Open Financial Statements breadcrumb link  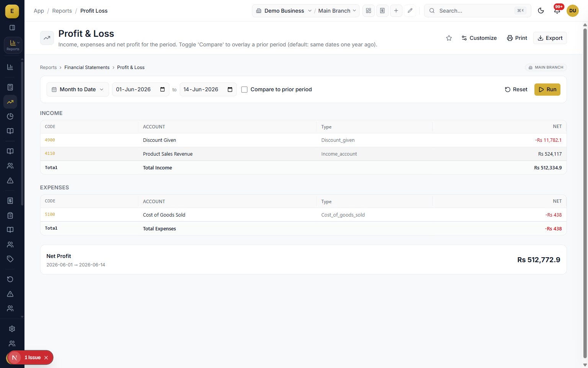[x=87, y=67]
